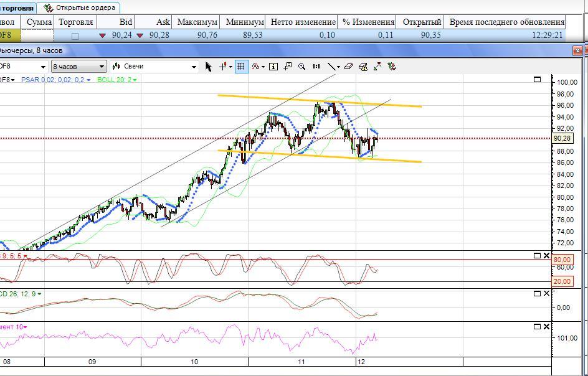
Task: Open the momentum 10 indicator dropdown
Action: 25,327
